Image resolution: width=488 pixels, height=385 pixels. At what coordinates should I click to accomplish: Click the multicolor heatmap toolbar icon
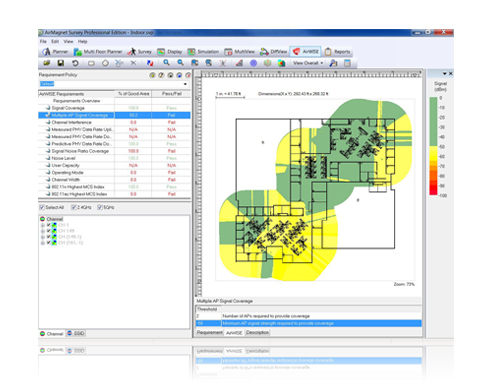282,63
